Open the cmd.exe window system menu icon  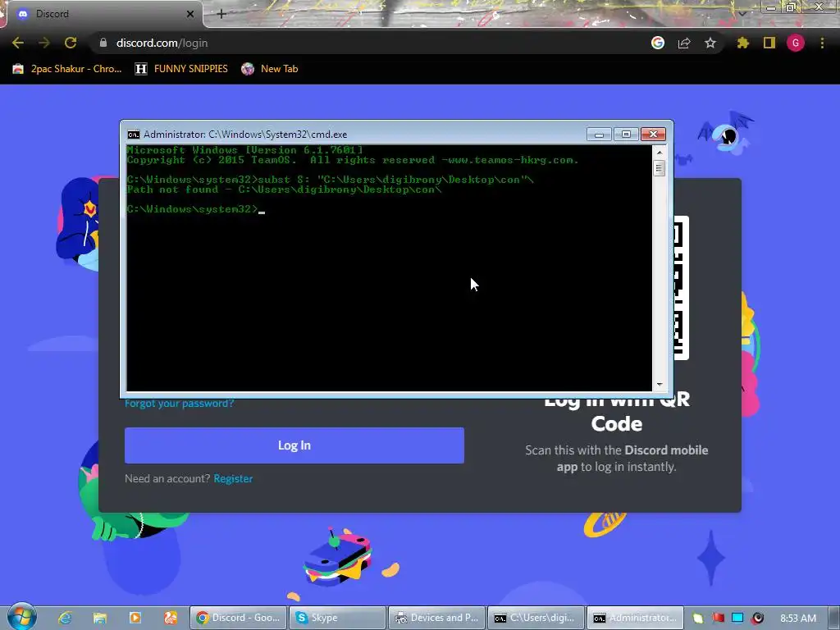point(134,135)
